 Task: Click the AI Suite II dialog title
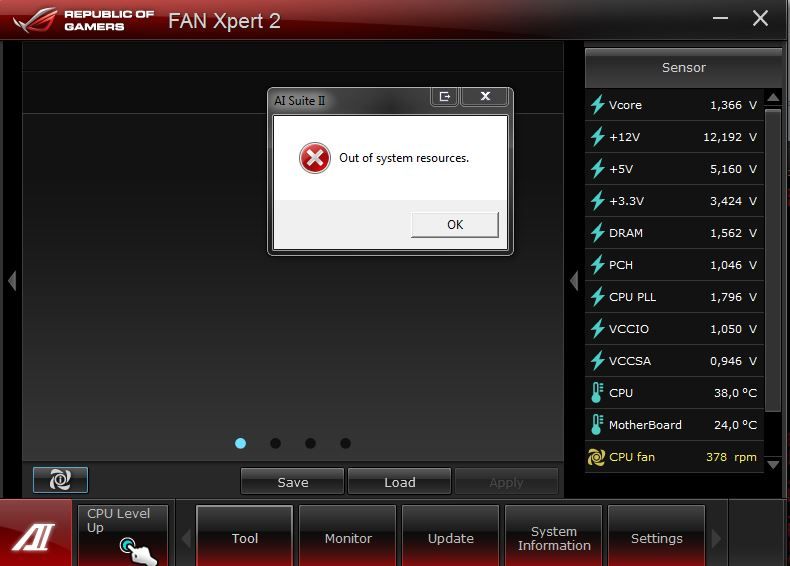coord(299,100)
